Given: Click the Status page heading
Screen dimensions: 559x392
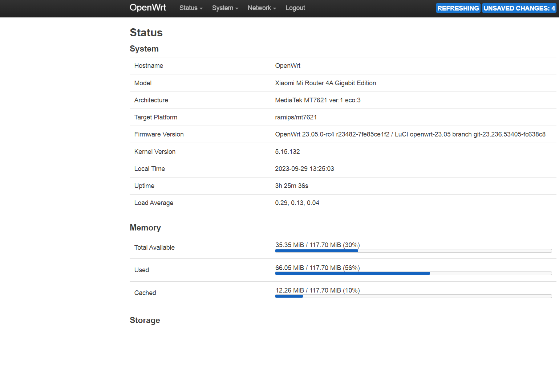Looking at the screenshot, I should 146,33.
